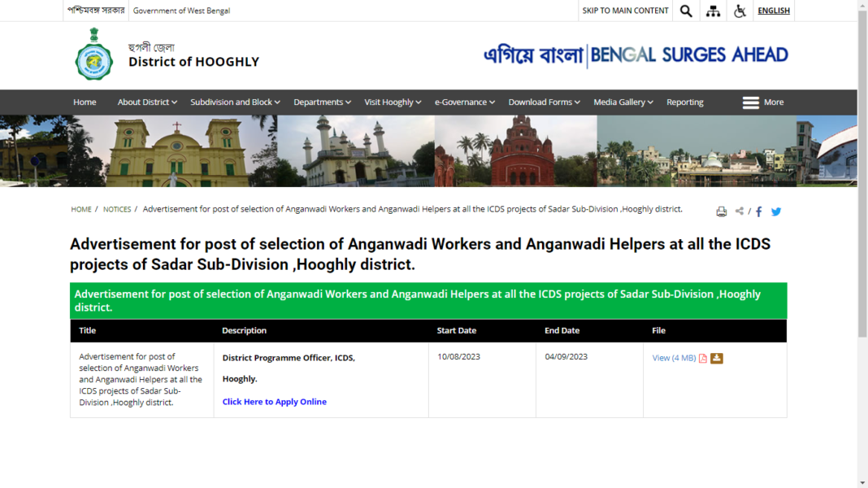Click Here to Apply Online link
The image size is (868, 488).
[274, 401]
